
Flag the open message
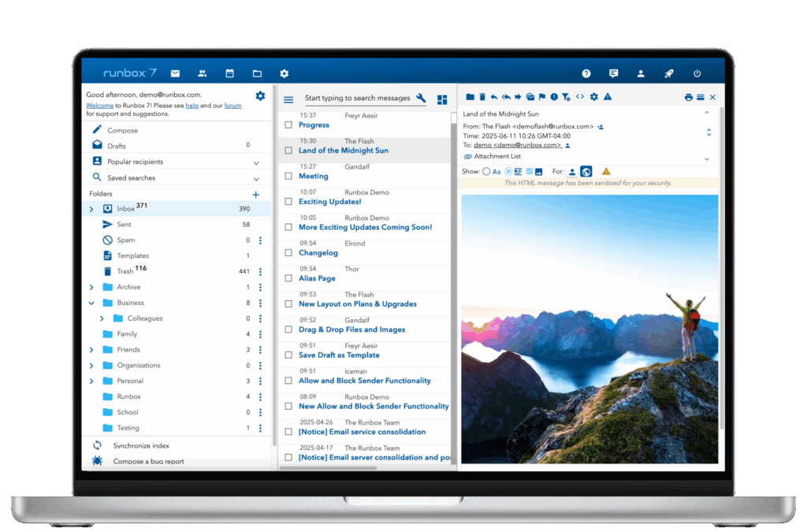(542, 97)
